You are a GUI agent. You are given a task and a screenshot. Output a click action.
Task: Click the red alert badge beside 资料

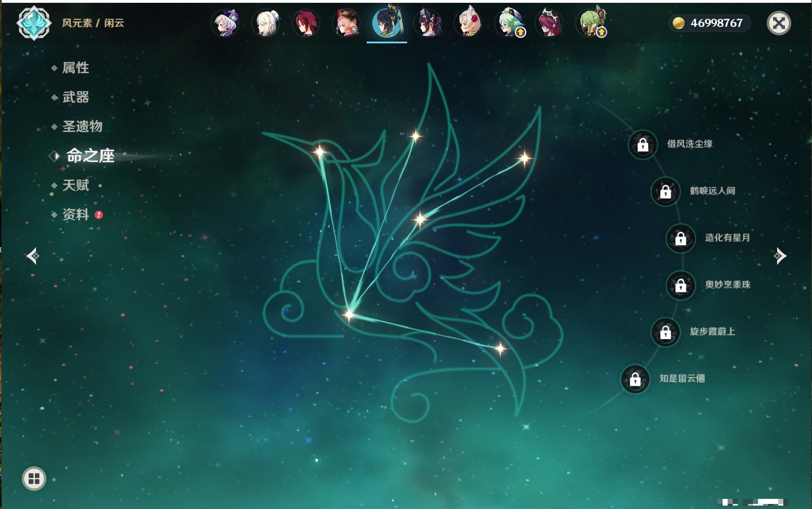point(99,215)
